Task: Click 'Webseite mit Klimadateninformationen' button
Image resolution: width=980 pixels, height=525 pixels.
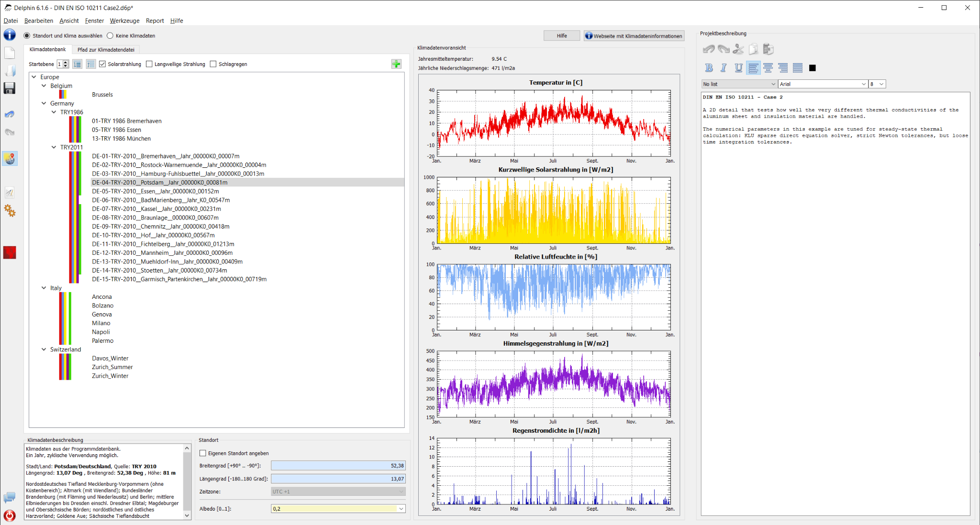Action: click(x=634, y=36)
